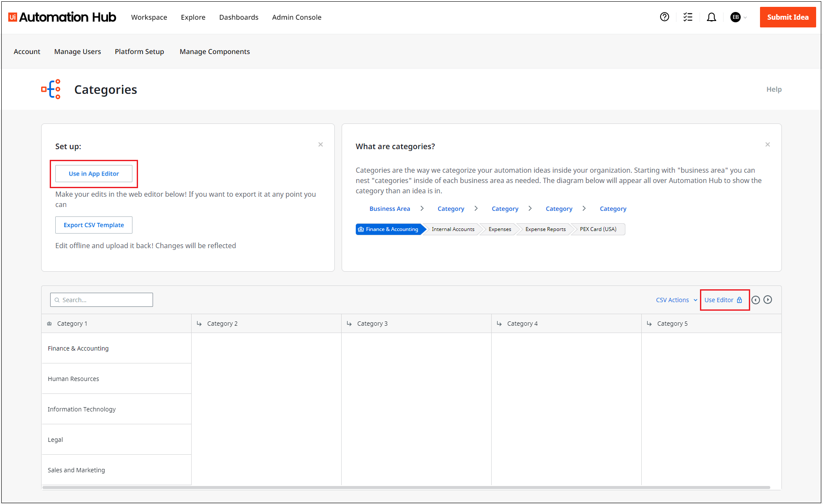Image resolution: width=823 pixels, height=504 pixels.
Task: Select the Sales and Marketing category row
Action: 117,470
